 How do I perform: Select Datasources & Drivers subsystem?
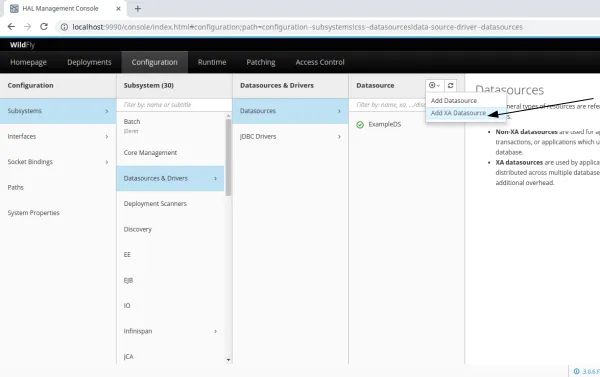[x=170, y=178]
